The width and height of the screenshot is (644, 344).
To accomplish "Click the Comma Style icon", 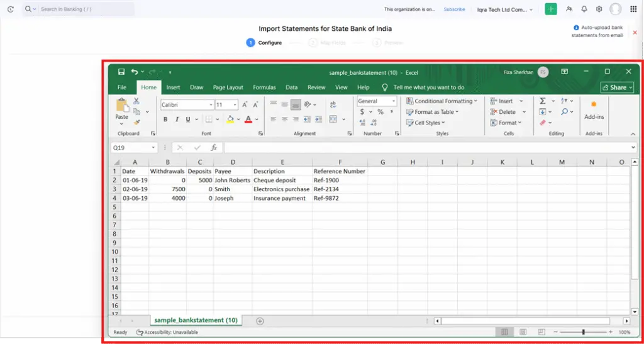I will [391, 112].
